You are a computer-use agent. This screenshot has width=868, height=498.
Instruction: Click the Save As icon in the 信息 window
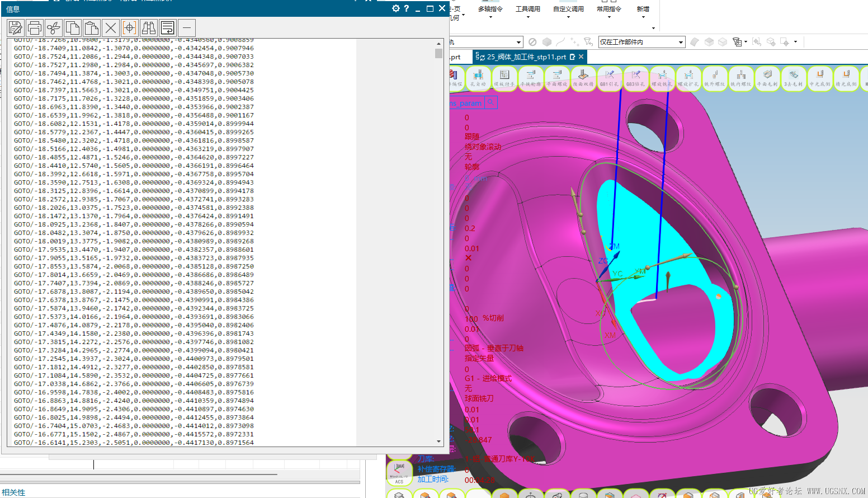point(16,27)
